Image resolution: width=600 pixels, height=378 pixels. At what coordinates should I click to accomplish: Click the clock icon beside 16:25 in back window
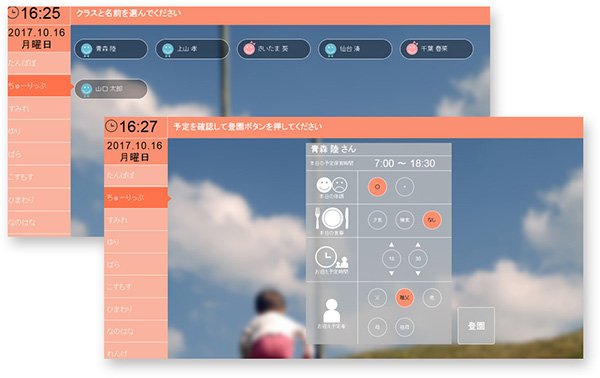13,13
